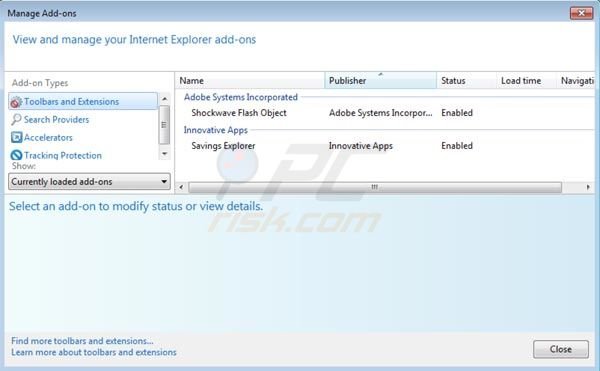Viewport: 600px width, 371px height.
Task: Click the Close button
Action: point(561,349)
